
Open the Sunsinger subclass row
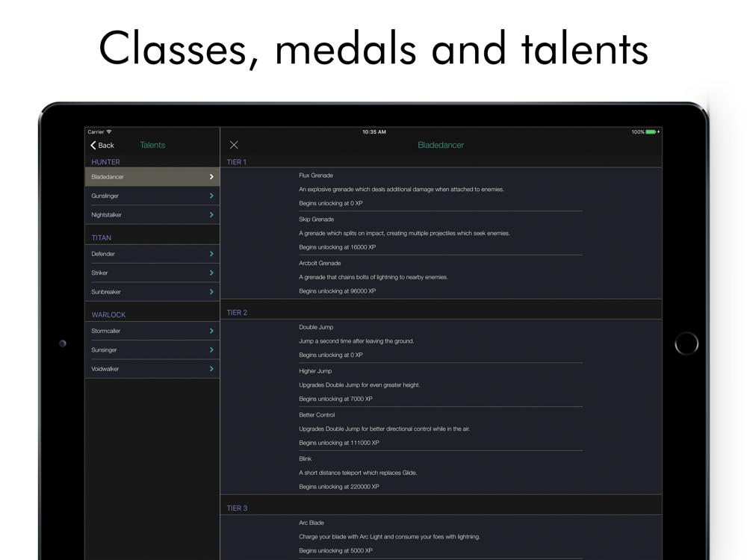coord(152,350)
